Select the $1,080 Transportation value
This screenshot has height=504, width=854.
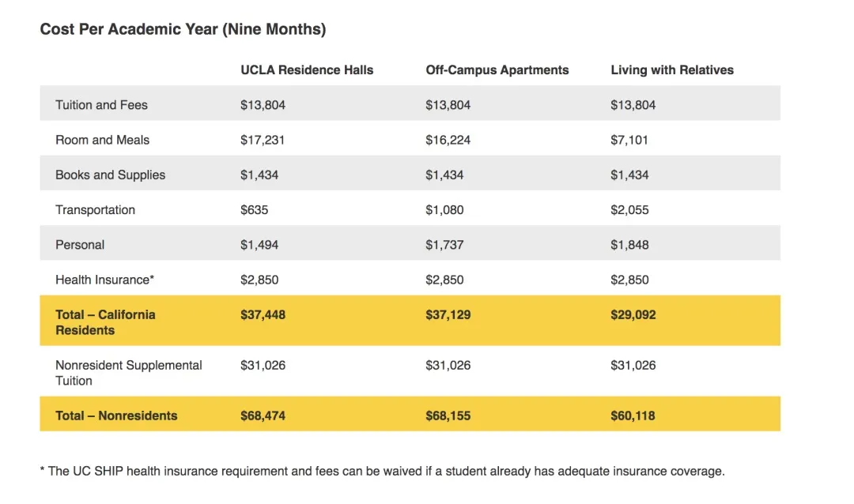point(444,209)
